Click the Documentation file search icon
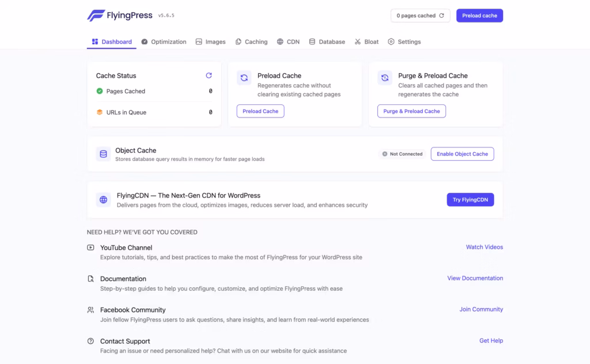 point(90,279)
